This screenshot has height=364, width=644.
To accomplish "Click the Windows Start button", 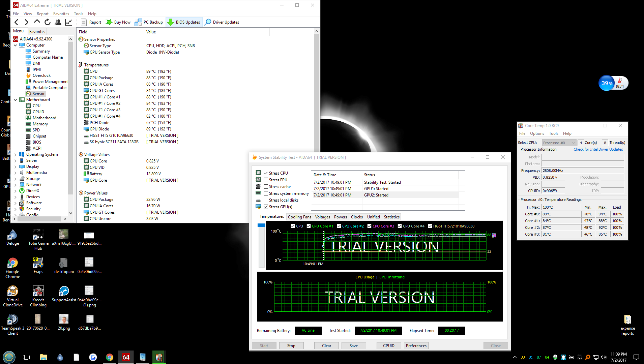I will 9,357.
